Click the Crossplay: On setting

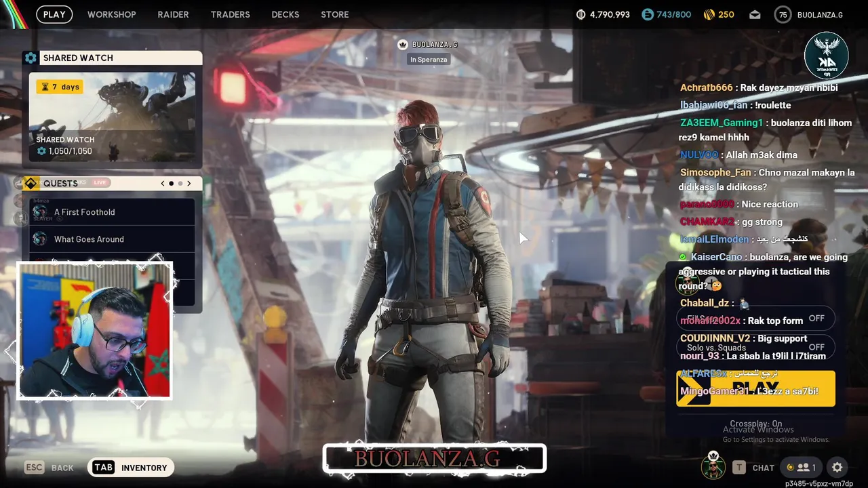(755, 424)
